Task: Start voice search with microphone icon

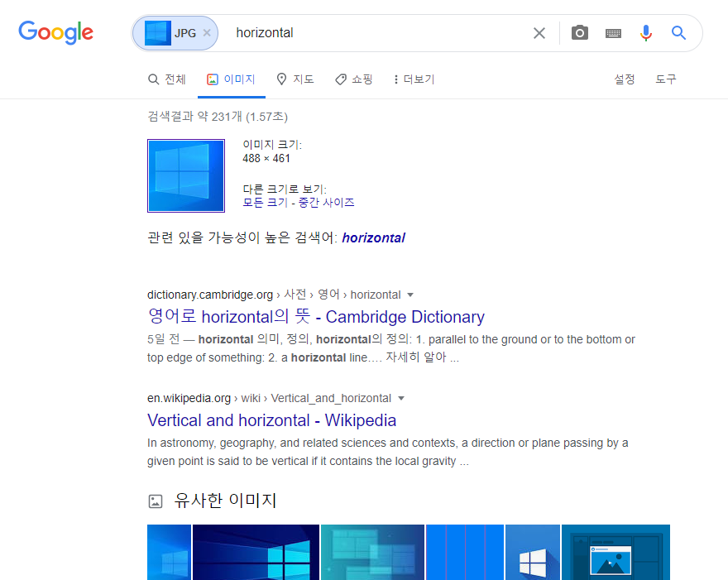Action: [646, 33]
